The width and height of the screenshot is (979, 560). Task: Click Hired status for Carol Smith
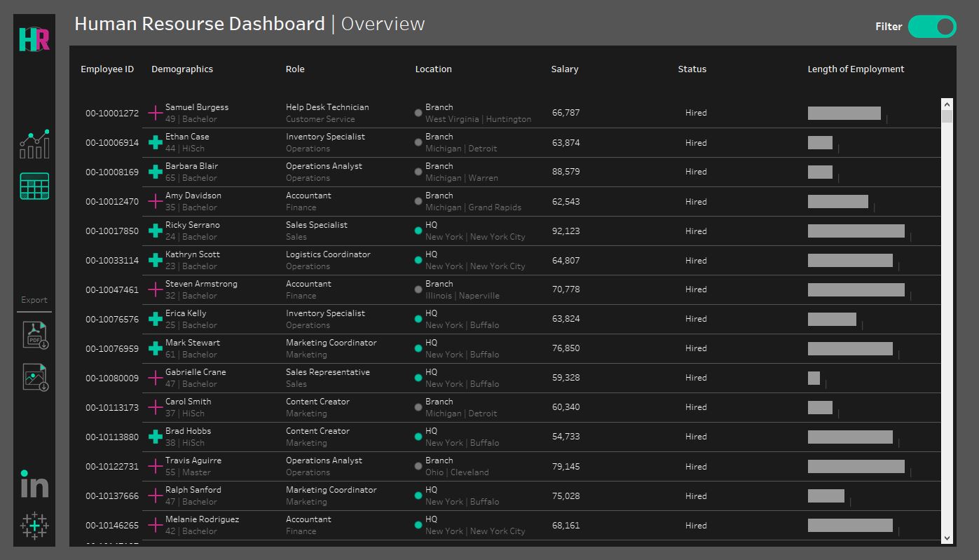pos(696,407)
